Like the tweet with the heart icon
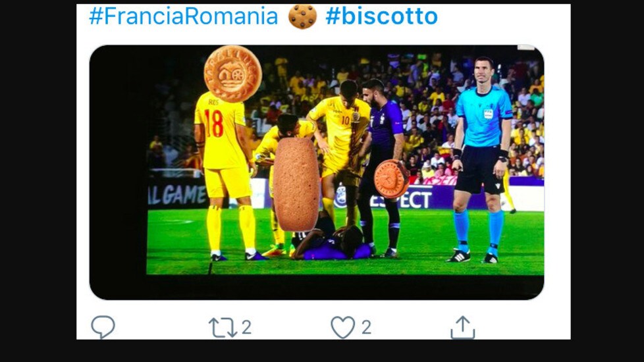This screenshot has width=644, height=362. (x=343, y=327)
